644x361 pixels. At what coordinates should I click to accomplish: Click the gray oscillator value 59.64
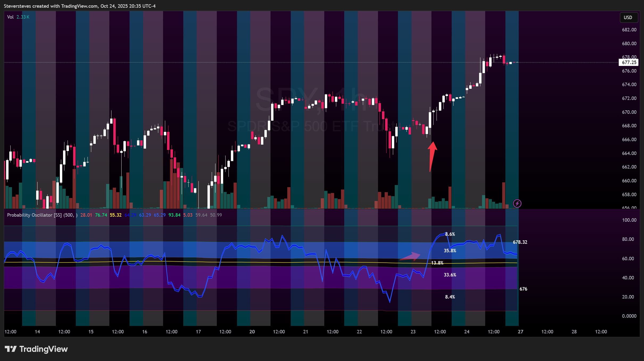pyautogui.click(x=201, y=215)
